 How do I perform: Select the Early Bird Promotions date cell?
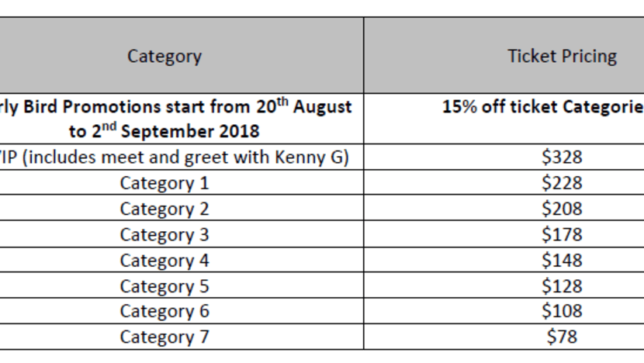pyautogui.click(x=182, y=119)
